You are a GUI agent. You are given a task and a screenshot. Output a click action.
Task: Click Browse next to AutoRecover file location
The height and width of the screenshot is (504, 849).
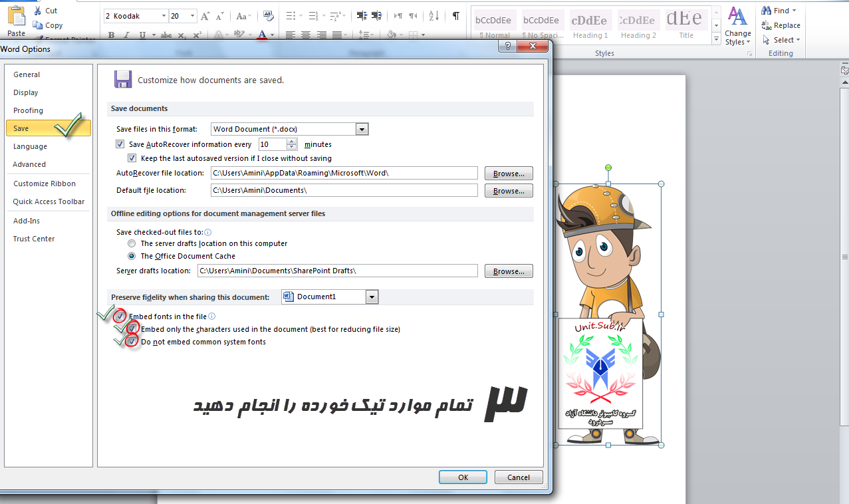coord(509,174)
